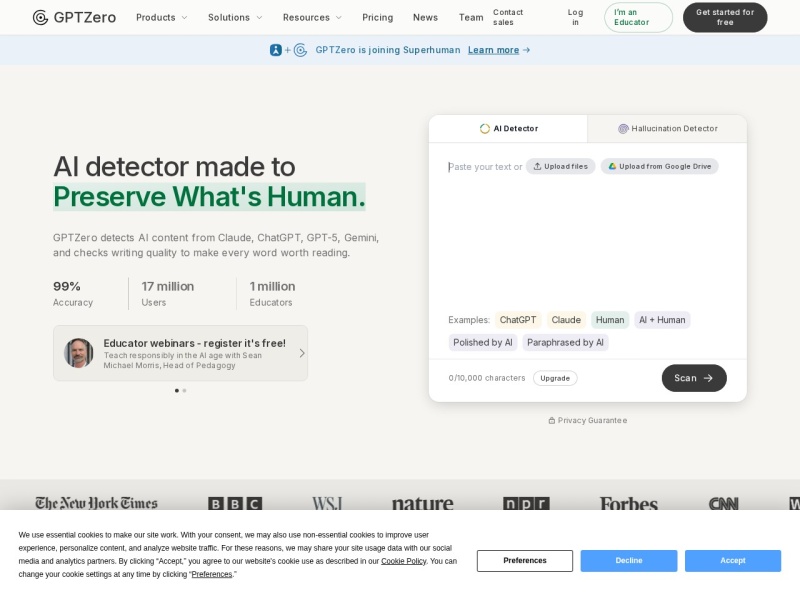800x600 pixels.
Task: Click the WSJ logo
Action: (x=327, y=504)
